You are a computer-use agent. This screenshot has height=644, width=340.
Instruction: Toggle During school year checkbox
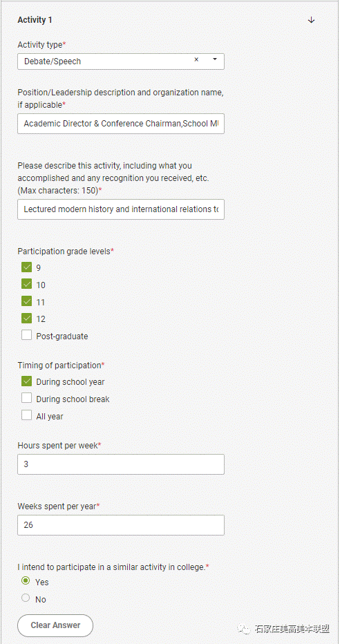[x=27, y=381]
